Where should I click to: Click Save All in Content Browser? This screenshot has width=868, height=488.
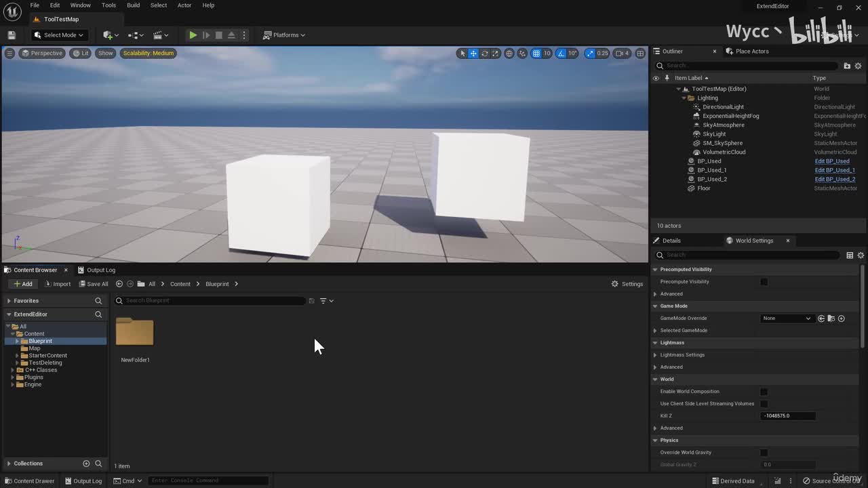coord(93,284)
